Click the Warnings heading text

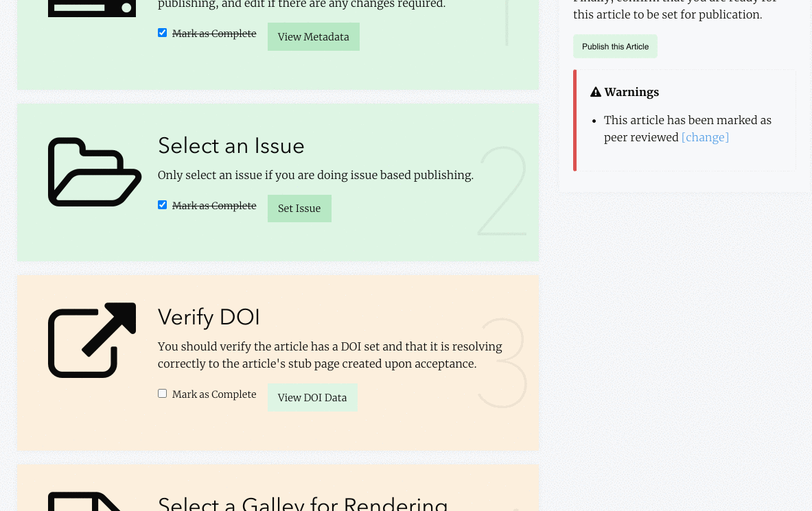pos(631,92)
